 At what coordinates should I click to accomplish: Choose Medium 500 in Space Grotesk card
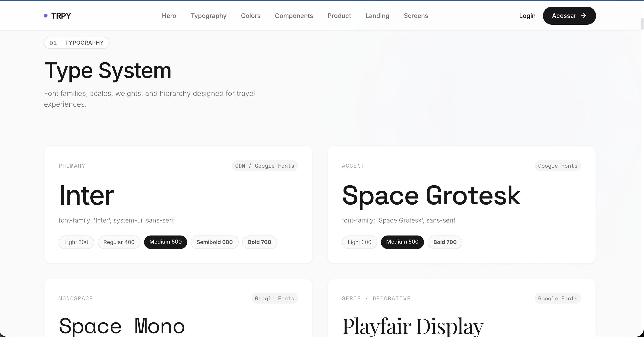pyautogui.click(x=402, y=242)
